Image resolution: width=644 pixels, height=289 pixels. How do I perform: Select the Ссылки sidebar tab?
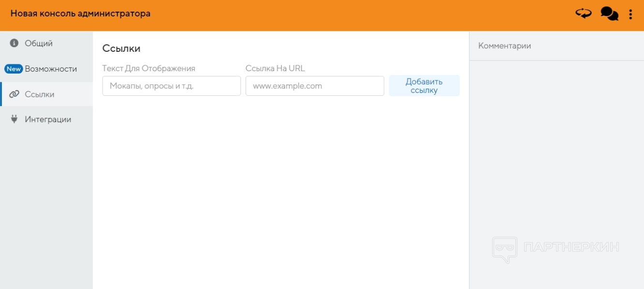pos(46,94)
